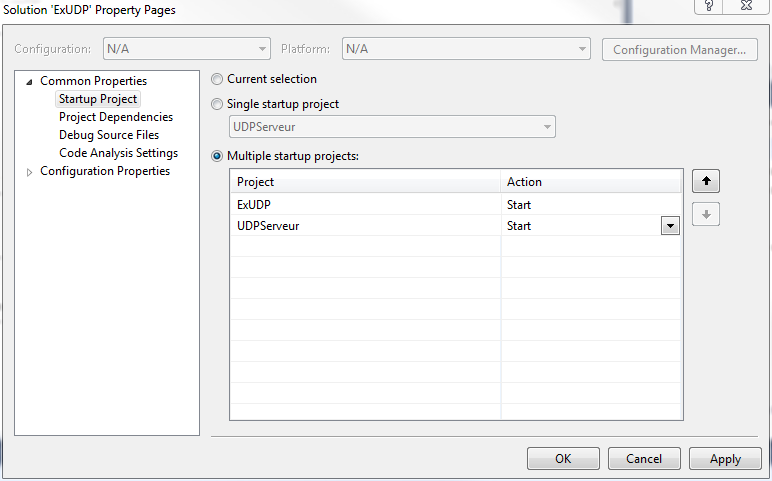Viewport: 772px width, 481px height.
Task: Select Startup Project in the tree
Action: pyautogui.click(x=98, y=99)
